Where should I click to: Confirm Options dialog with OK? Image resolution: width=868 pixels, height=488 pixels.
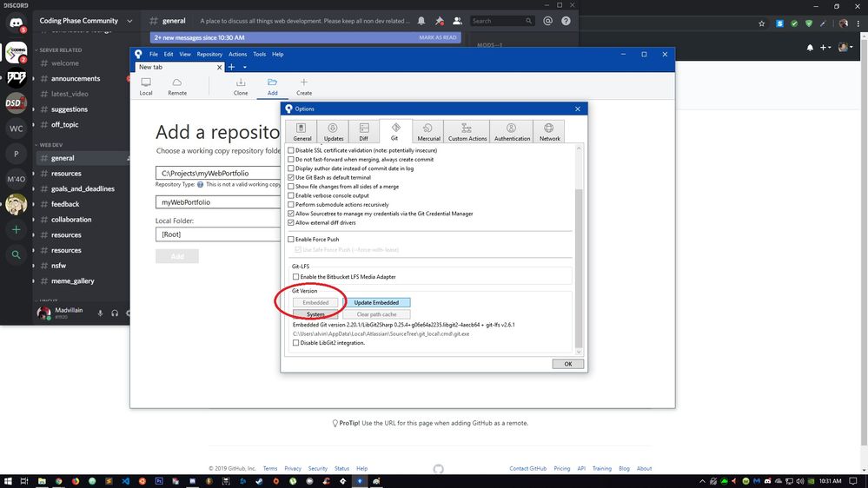click(568, 364)
